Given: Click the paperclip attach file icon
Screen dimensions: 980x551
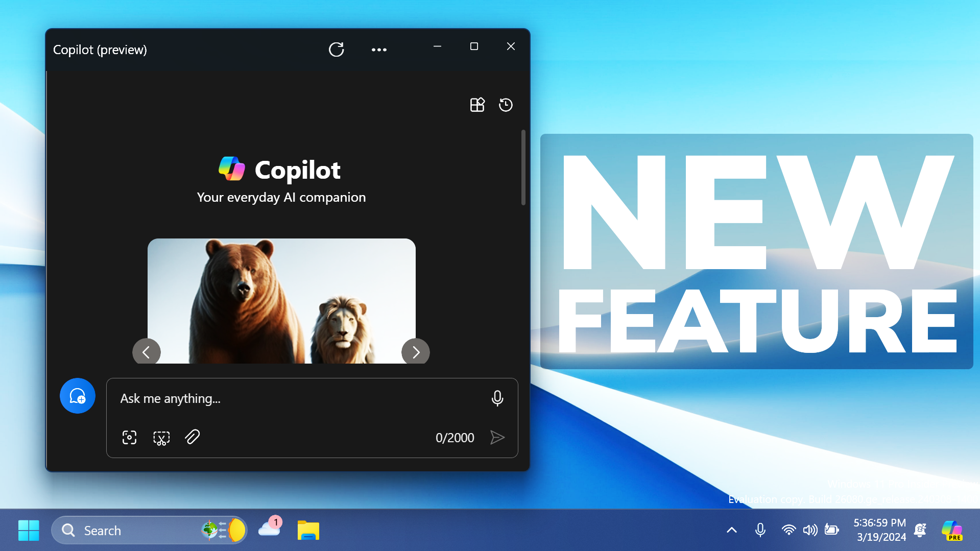Looking at the screenshot, I should [x=192, y=437].
